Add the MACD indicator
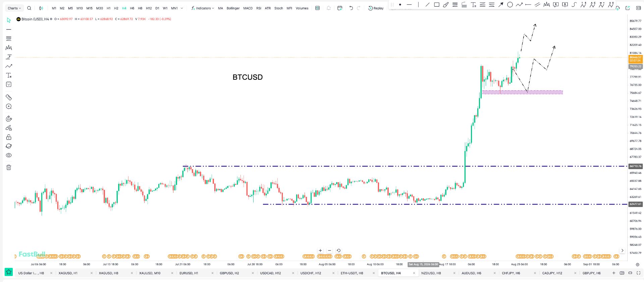This screenshot has height=282, width=644. pyautogui.click(x=248, y=8)
